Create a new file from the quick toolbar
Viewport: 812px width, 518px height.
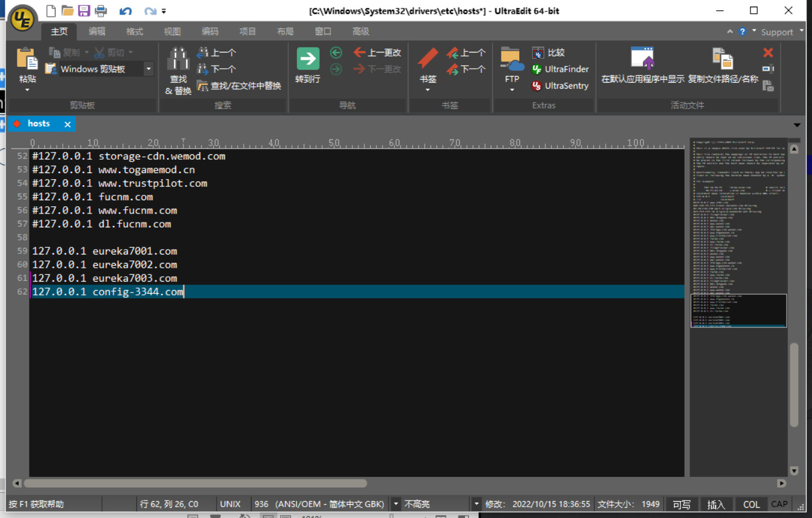pyautogui.click(x=51, y=11)
